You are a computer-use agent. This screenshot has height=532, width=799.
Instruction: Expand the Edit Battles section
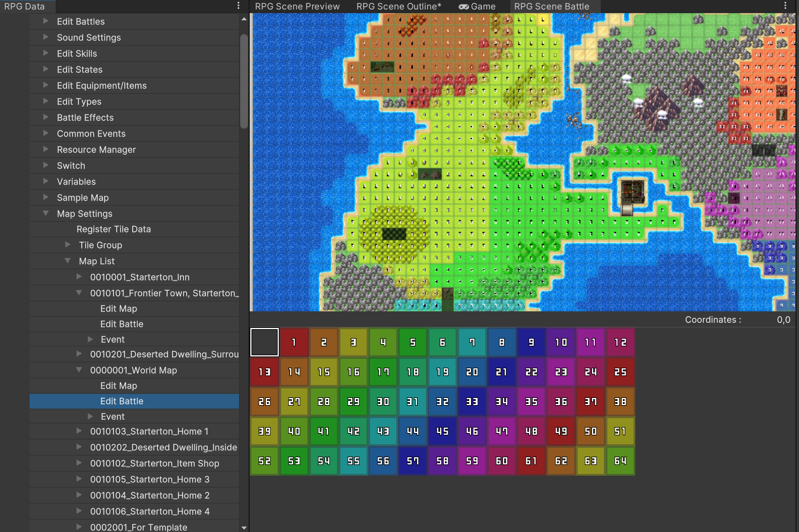click(46, 21)
